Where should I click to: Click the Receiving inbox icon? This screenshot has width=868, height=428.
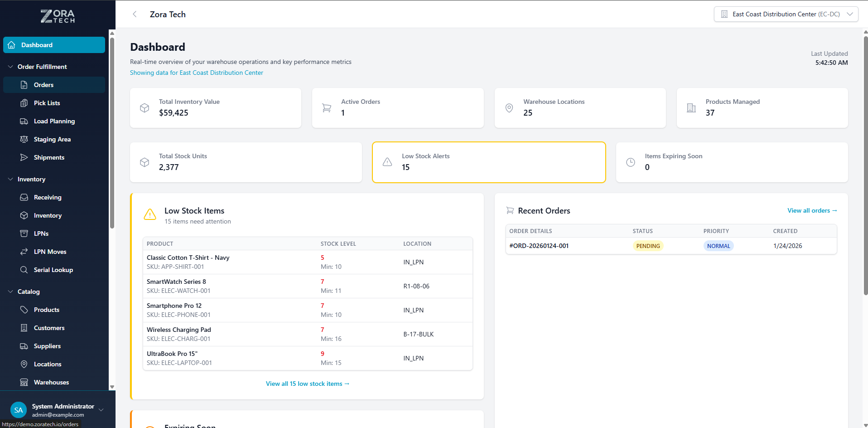24,197
